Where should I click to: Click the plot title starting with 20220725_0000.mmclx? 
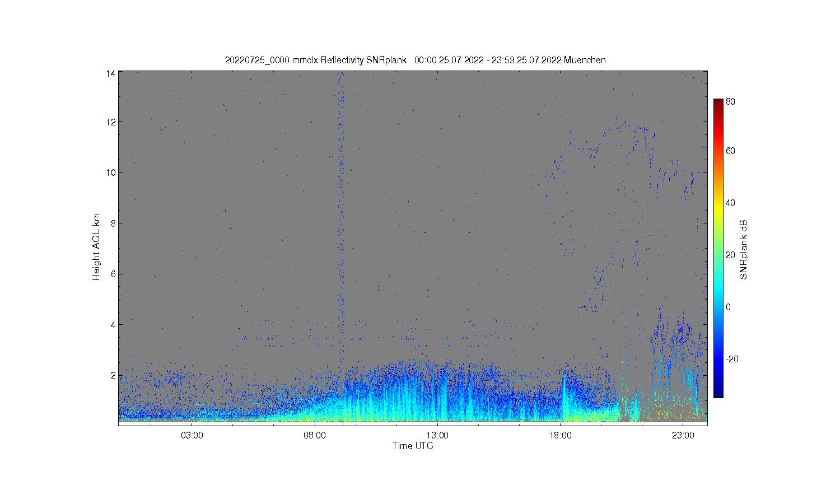415,60
